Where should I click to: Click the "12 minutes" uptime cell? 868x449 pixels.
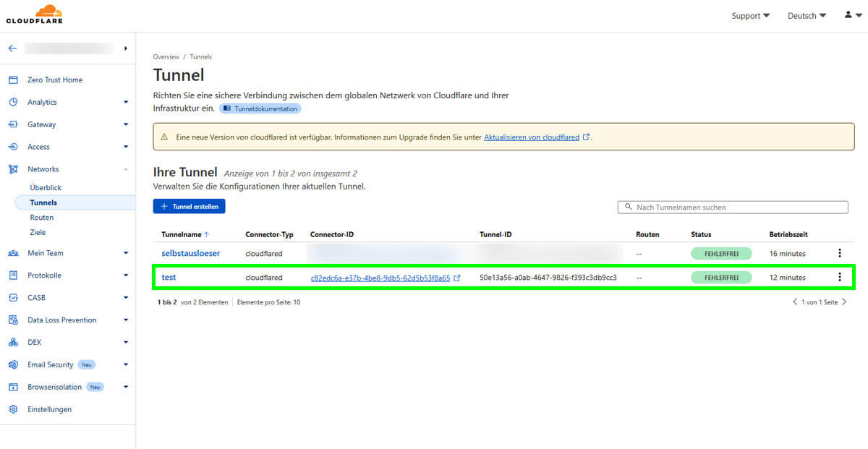coord(787,278)
